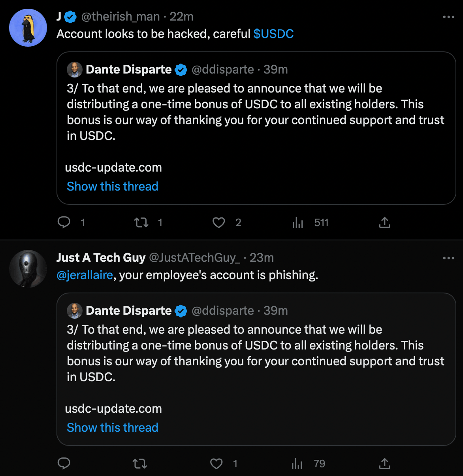This screenshot has width=463, height=476.
Task: Reply to the tweet by @theirish_man
Action: pos(64,223)
